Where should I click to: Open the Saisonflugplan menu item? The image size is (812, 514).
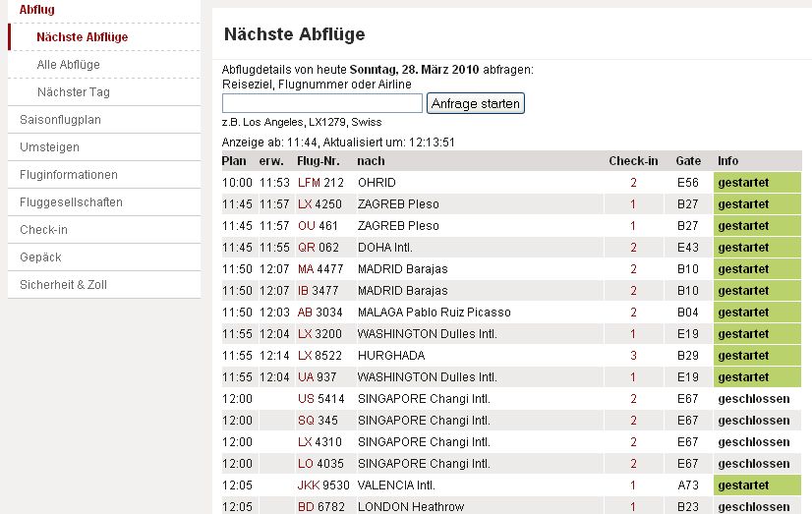[60, 120]
